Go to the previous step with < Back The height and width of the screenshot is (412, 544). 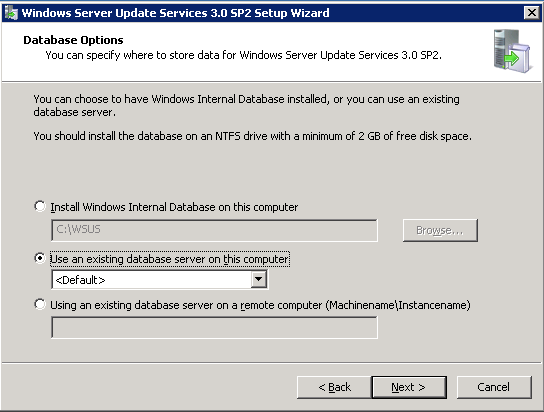(x=334, y=387)
